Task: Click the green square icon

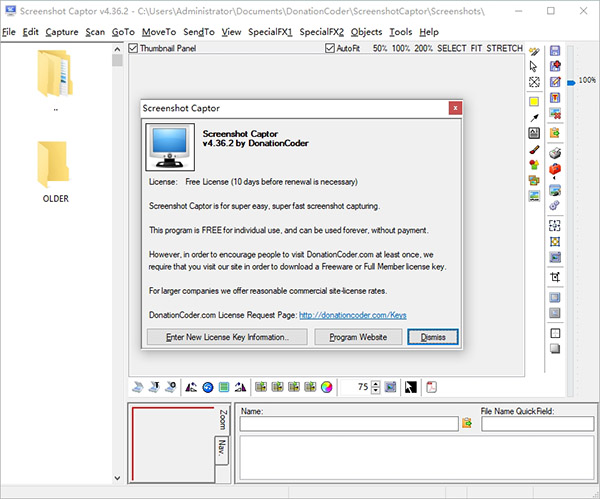Action: click(224, 387)
